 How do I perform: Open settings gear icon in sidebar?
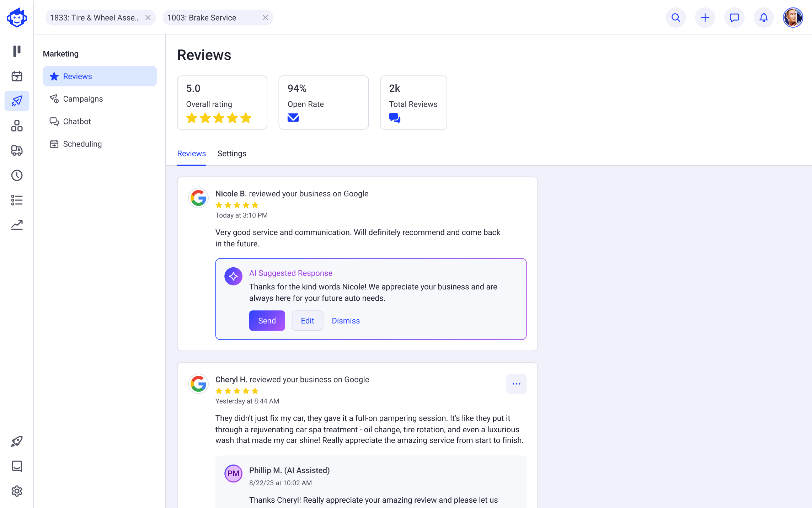(17, 491)
